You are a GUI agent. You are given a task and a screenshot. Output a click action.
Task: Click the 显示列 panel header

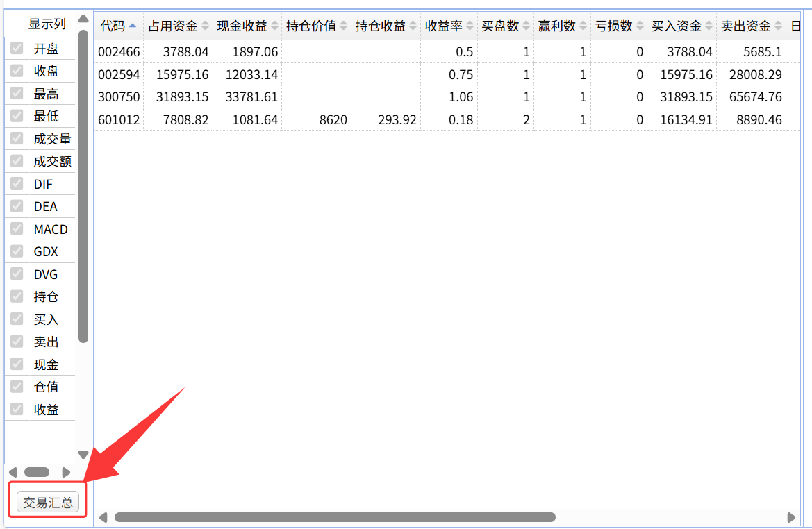click(x=47, y=24)
